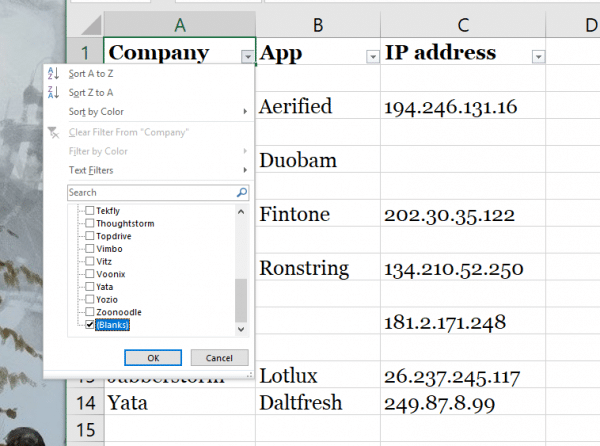Open the App column filter dropdown
Screen dimensions: 600x446
pyautogui.click(x=372, y=56)
